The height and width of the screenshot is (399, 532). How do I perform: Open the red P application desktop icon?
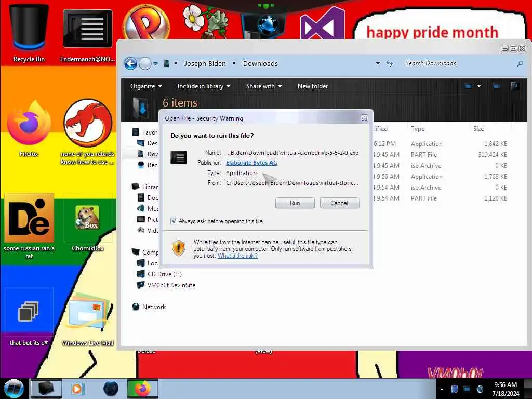click(x=146, y=22)
